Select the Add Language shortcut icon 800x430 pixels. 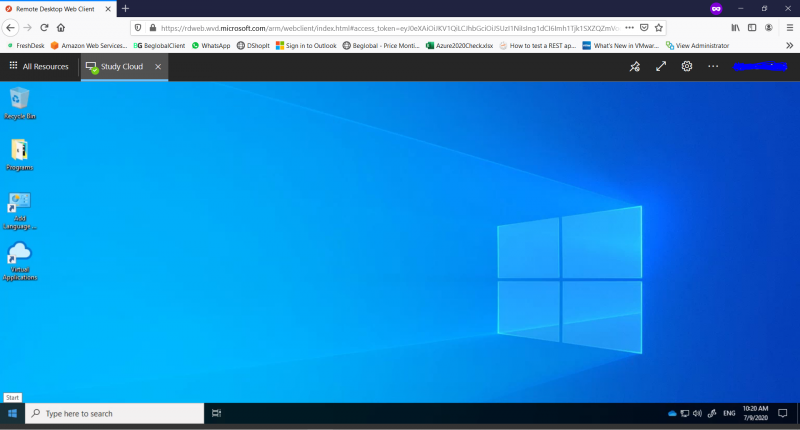tap(19, 211)
